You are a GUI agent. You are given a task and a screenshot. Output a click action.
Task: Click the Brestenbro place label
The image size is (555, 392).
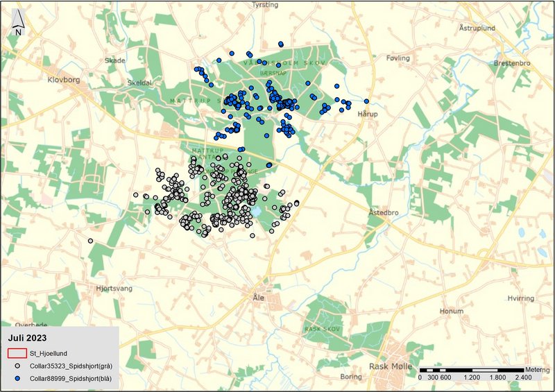[x=511, y=62]
